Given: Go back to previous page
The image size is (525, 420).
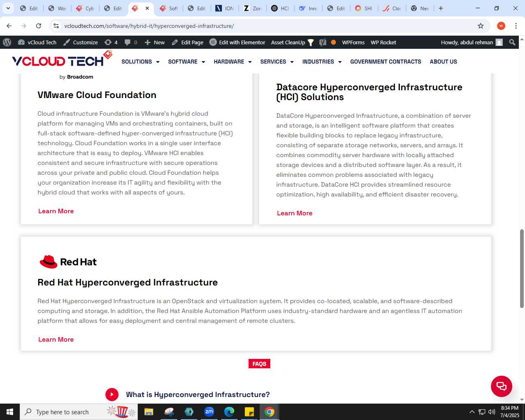Looking at the screenshot, I should click(9, 26).
